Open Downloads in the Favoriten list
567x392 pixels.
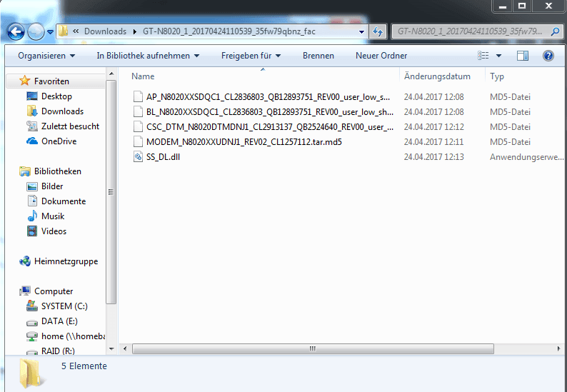[x=62, y=111]
